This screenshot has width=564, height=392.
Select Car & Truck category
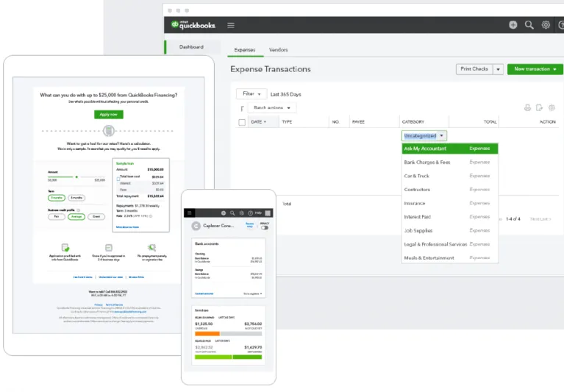(x=449, y=176)
